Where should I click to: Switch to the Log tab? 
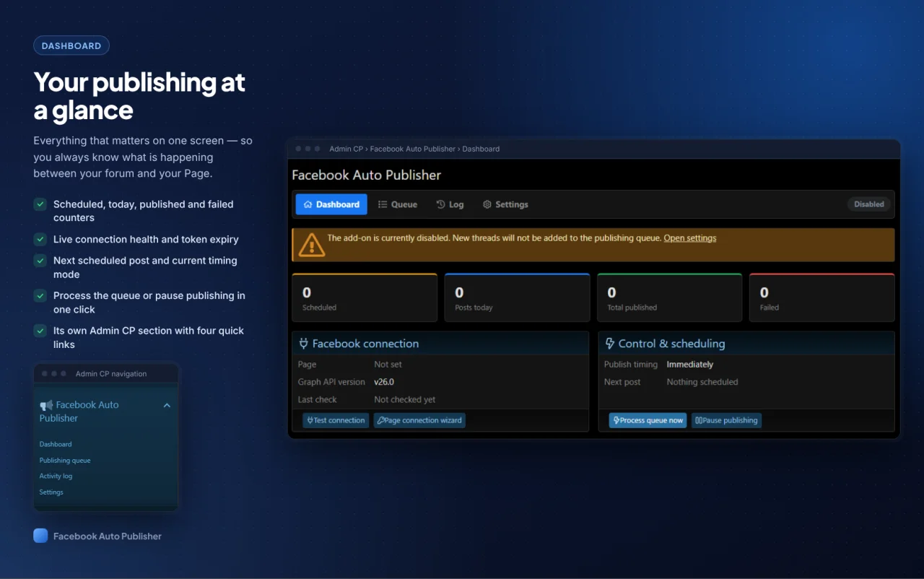click(x=450, y=204)
